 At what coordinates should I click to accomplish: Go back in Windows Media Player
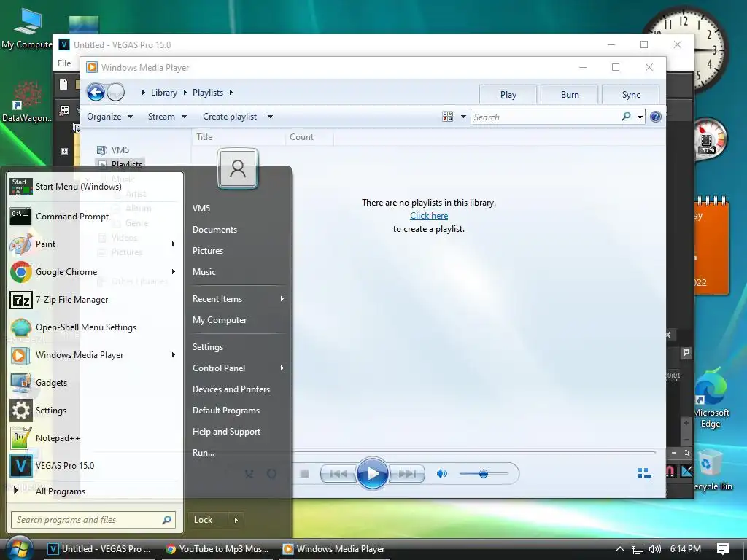tap(96, 92)
